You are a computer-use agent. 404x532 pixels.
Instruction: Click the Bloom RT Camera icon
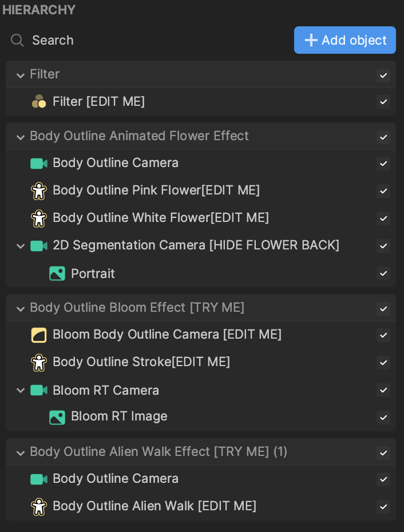pos(39,390)
